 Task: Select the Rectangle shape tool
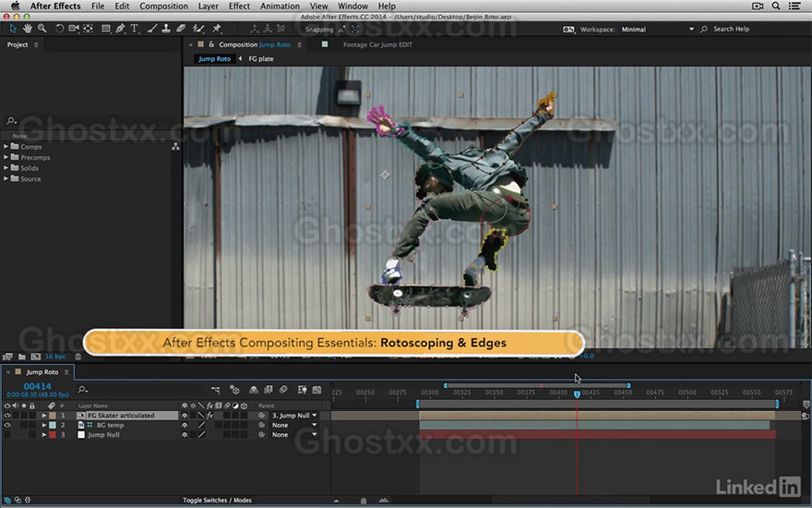(106, 29)
